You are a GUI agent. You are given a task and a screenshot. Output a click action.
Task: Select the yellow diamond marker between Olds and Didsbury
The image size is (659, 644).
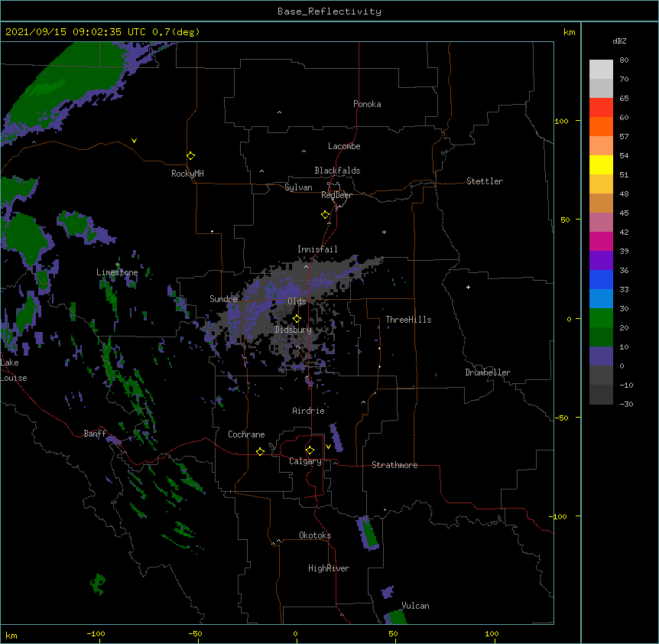tap(297, 319)
